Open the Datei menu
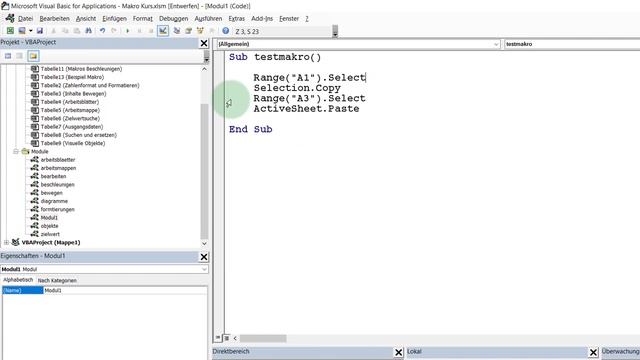The width and height of the screenshot is (640, 360). 25,19
